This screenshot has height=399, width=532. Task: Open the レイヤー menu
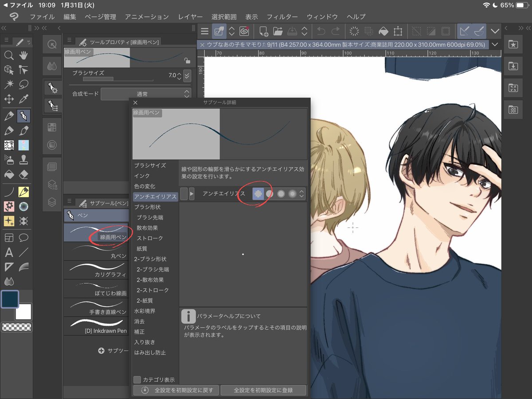pyautogui.click(x=190, y=17)
